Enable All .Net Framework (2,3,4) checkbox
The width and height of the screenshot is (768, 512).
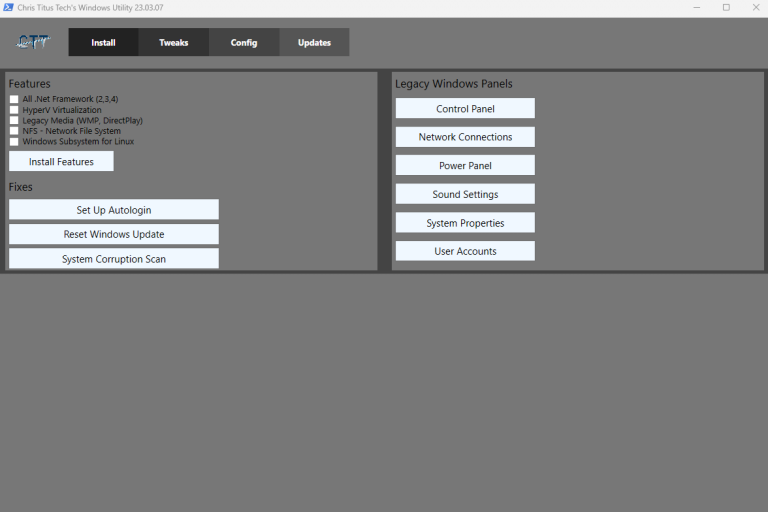14,99
